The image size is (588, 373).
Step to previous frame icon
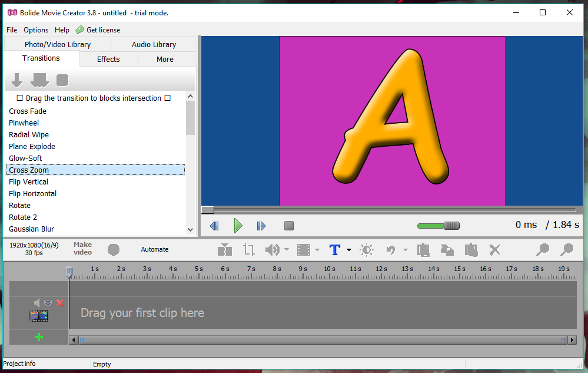[214, 226]
